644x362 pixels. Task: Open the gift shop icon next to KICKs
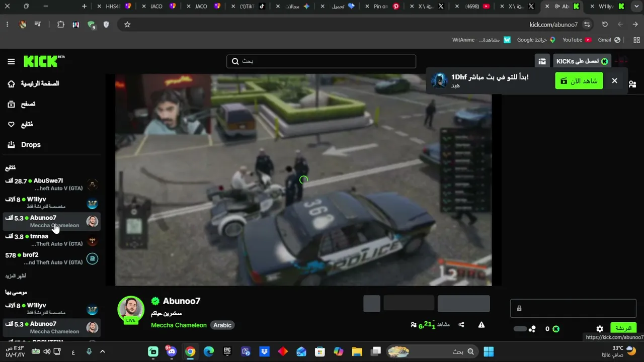(542, 61)
